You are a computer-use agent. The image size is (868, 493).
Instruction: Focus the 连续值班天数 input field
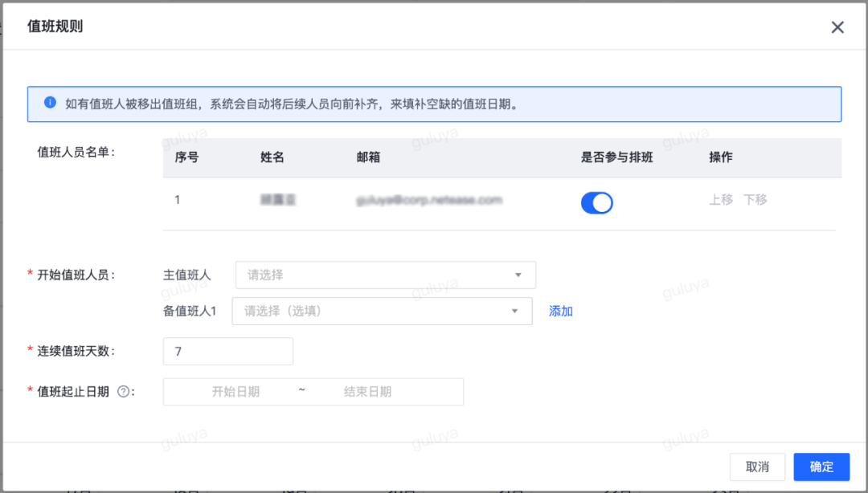pyautogui.click(x=227, y=352)
